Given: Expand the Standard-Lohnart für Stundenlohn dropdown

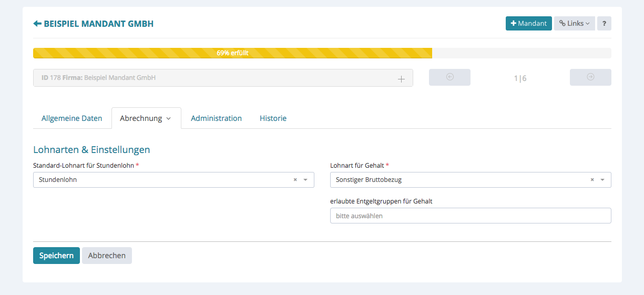Looking at the screenshot, I should pyautogui.click(x=305, y=180).
